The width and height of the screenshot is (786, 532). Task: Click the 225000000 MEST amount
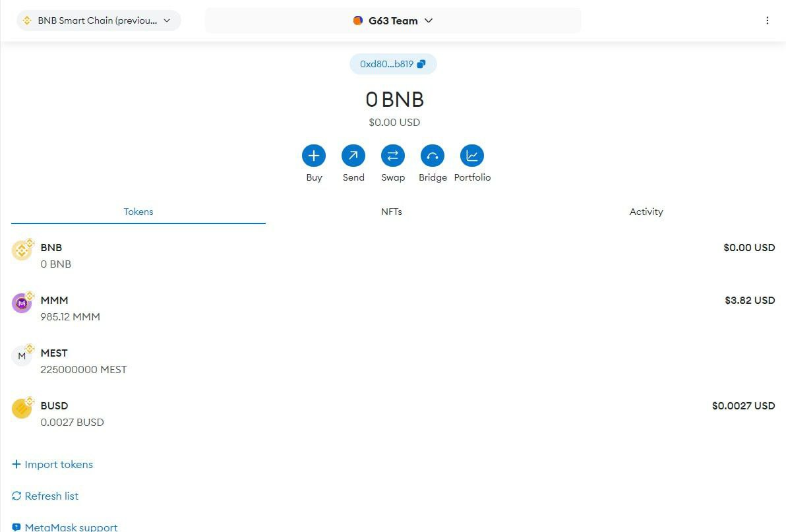[84, 369]
